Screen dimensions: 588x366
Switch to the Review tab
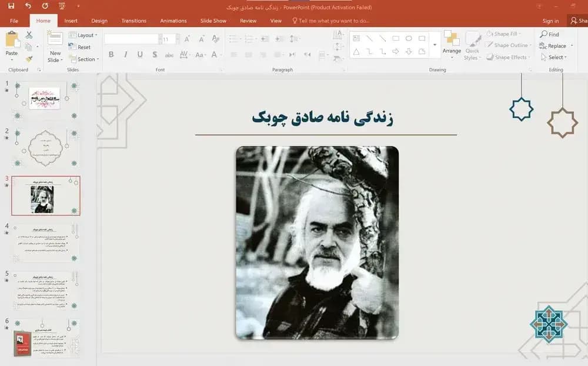(248, 21)
